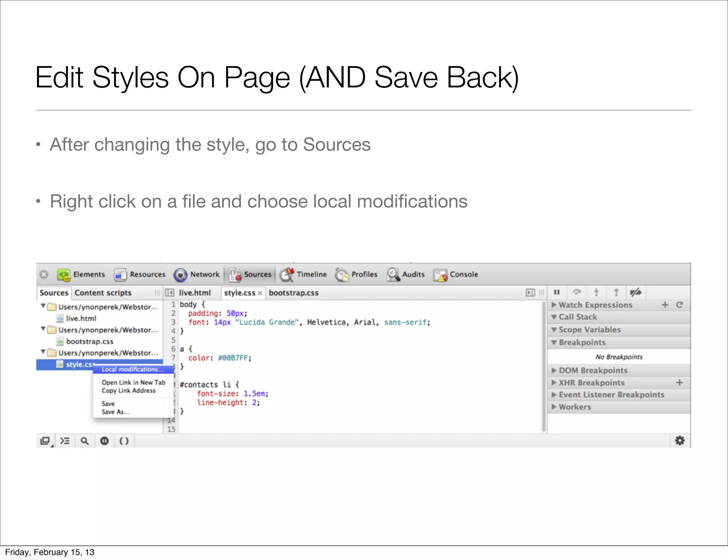Step out of the current function
The width and height of the screenshot is (728, 560).
616,292
